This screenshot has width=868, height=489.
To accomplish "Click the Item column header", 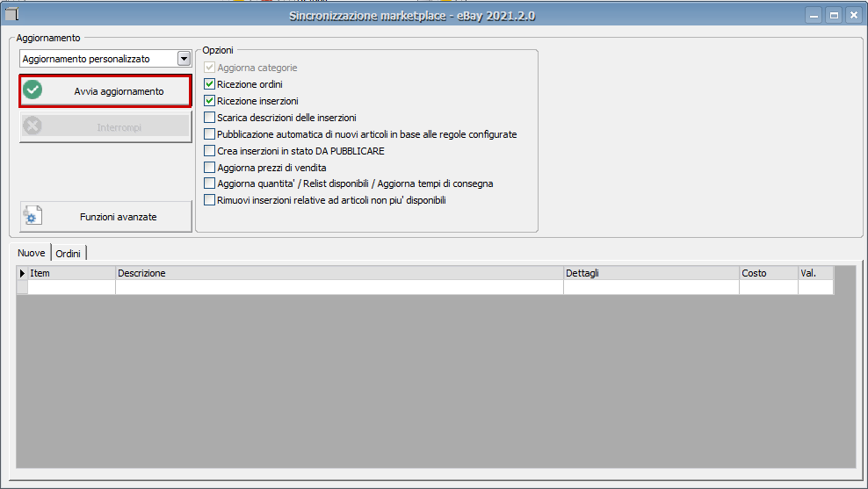I will coord(71,273).
